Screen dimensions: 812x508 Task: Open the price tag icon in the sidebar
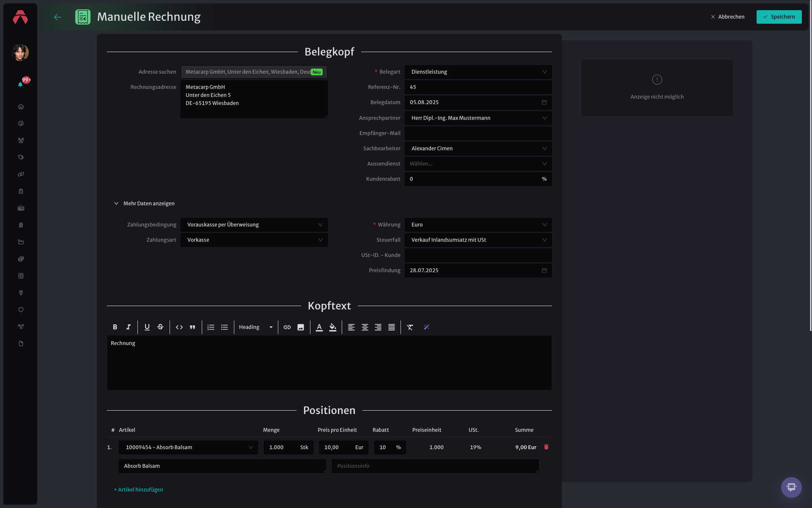[x=21, y=157]
